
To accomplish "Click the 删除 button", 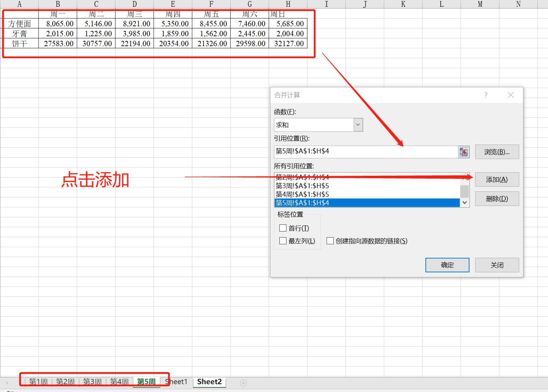I will (x=496, y=198).
